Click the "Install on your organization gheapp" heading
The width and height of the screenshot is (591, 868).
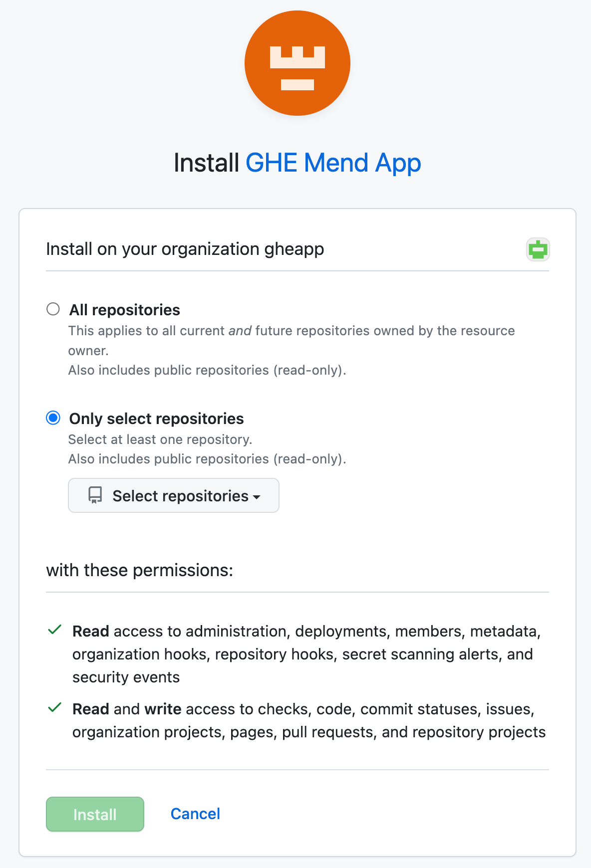coord(185,249)
